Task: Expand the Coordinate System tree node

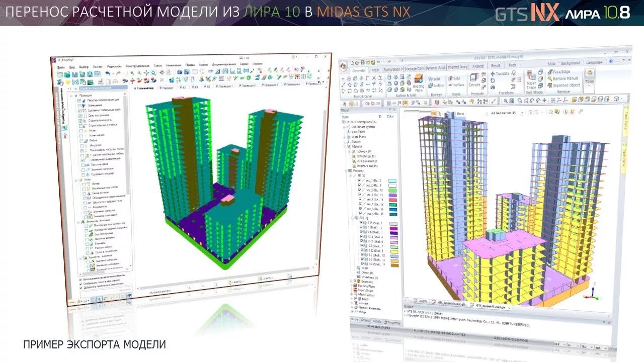Action: pyautogui.click(x=344, y=127)
